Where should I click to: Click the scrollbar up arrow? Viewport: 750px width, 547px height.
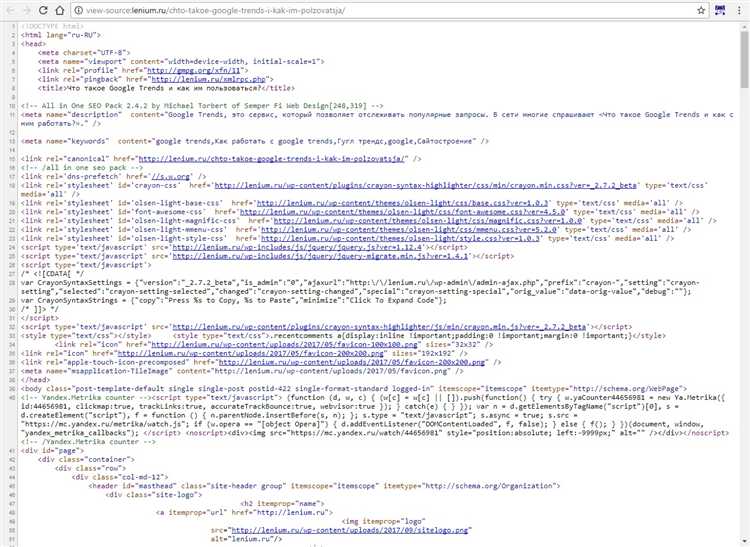point(744,25)
